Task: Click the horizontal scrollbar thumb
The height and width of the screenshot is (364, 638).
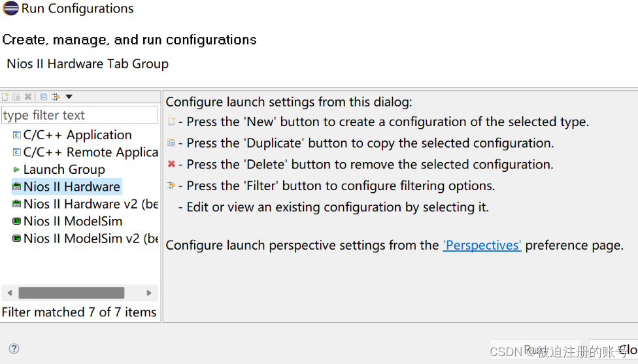Action: 72,293
